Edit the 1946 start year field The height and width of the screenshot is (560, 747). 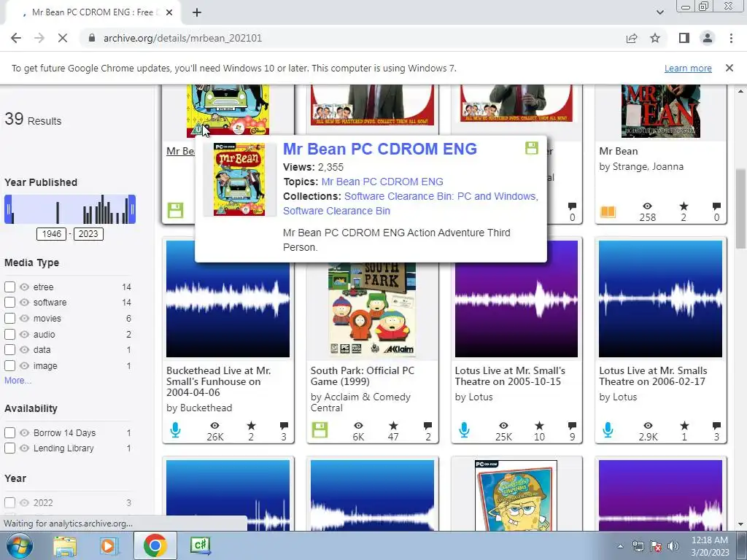pos(52,234)
